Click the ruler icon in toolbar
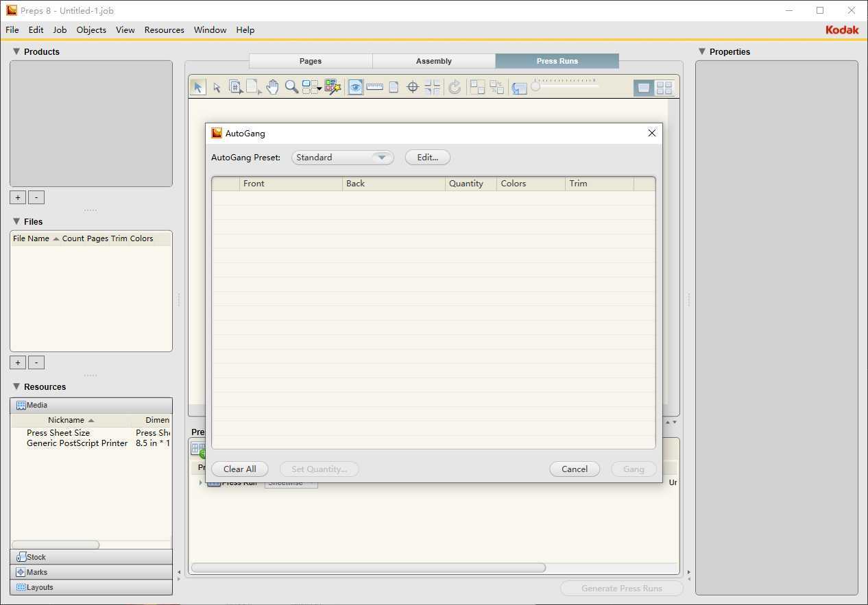Screen dimensions: 868x605 (374, 87)
